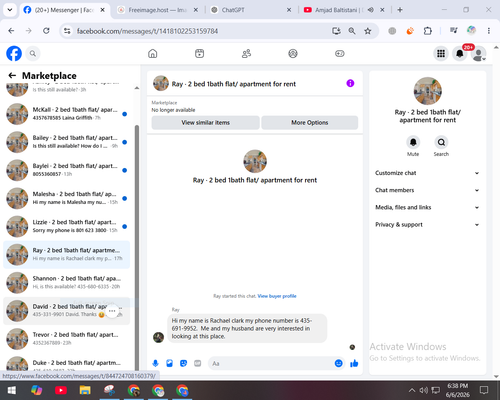Open the Extensions puzzle icon
This screenshot has width=500, height=400.
point(427,31)
